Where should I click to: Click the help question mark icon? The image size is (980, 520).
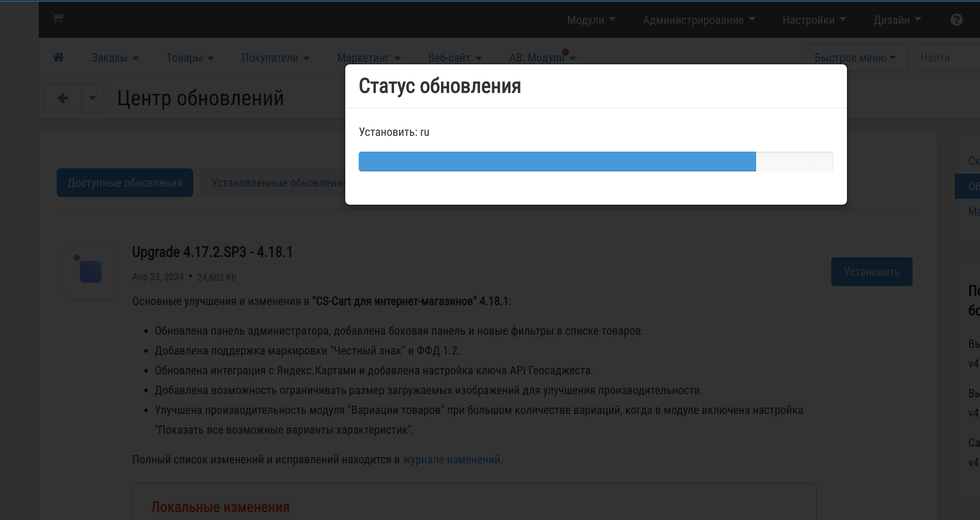pyautogui.click(x=956, y=20)
